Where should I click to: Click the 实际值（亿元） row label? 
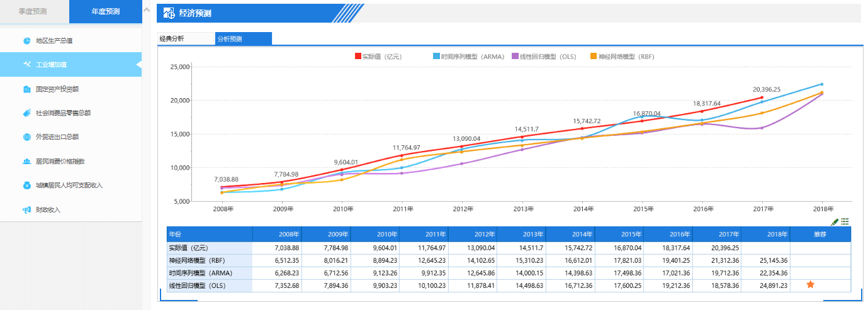(x=210, y=248)
